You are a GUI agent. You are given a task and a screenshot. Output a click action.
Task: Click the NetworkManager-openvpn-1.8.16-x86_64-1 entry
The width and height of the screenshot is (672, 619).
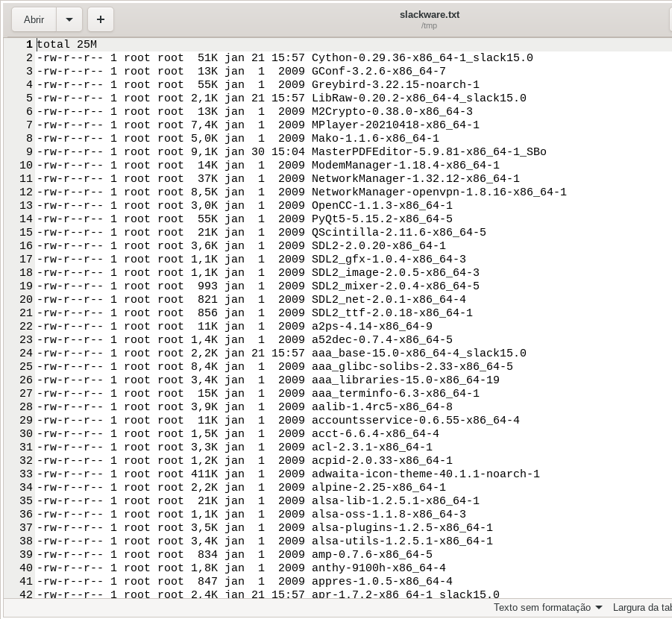click(439, 192)
